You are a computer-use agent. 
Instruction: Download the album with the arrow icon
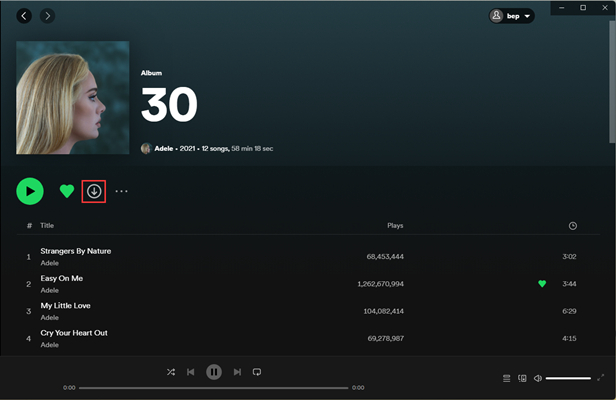(x=94, y=191)
